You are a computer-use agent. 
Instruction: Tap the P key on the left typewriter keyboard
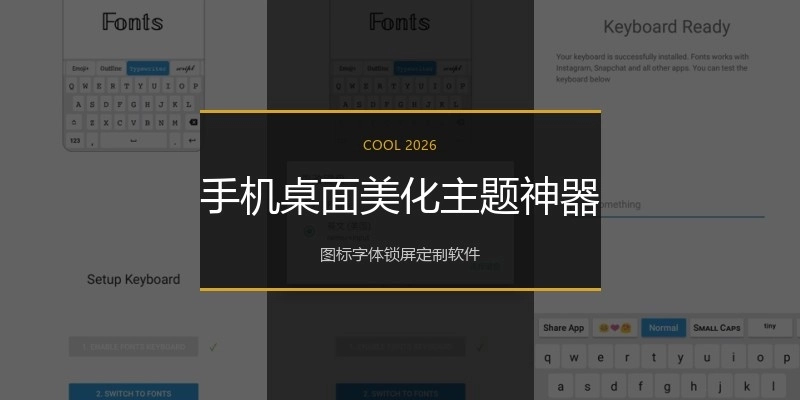[x=195, y=86]
